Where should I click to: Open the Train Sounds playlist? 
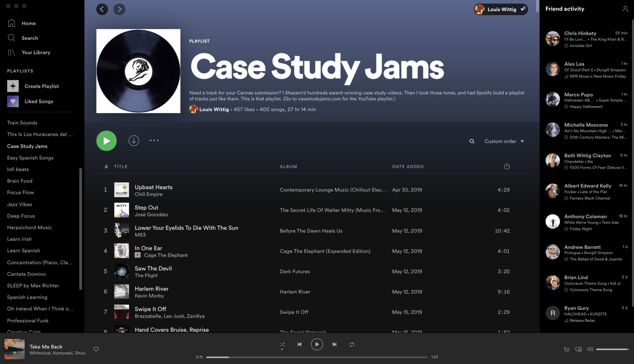tap(22, 123)
